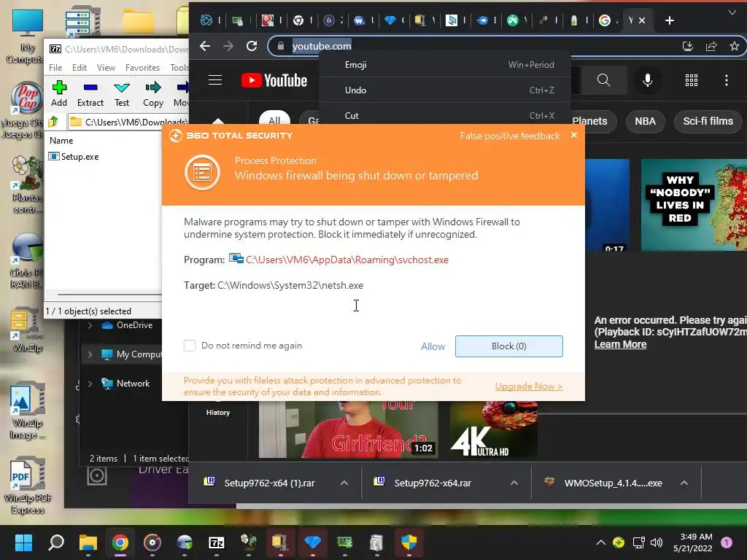Click the volume icon in system tray

click(657, 542)
